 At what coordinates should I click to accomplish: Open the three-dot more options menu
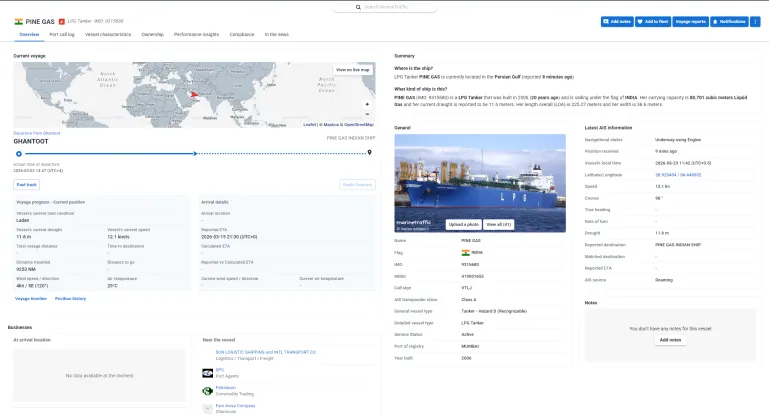(755, 21)
